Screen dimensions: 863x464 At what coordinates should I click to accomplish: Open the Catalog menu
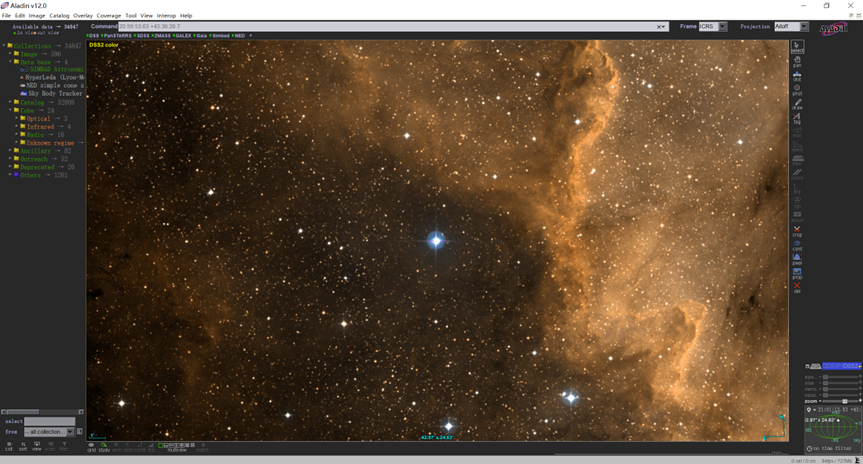point(59,15)
